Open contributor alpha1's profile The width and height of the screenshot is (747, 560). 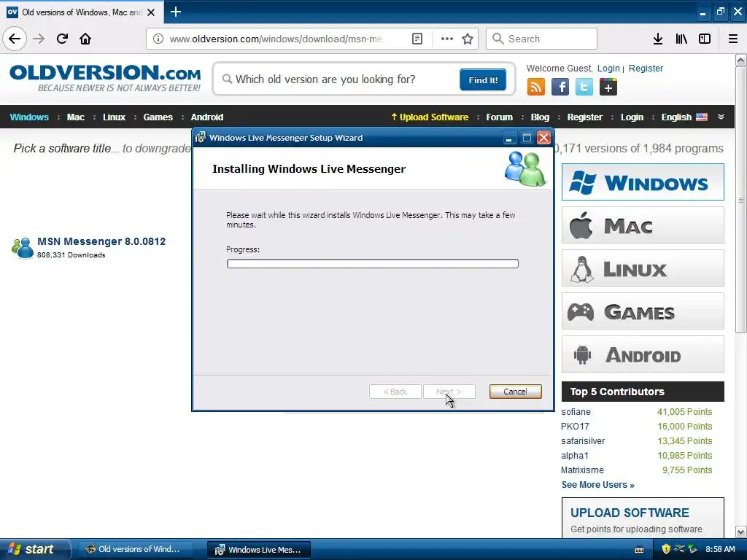click(x=574, y=455)
